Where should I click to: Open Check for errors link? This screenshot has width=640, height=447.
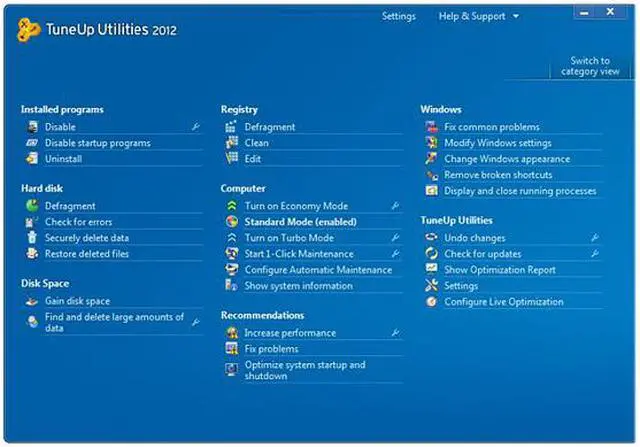(x=78, y=222)
